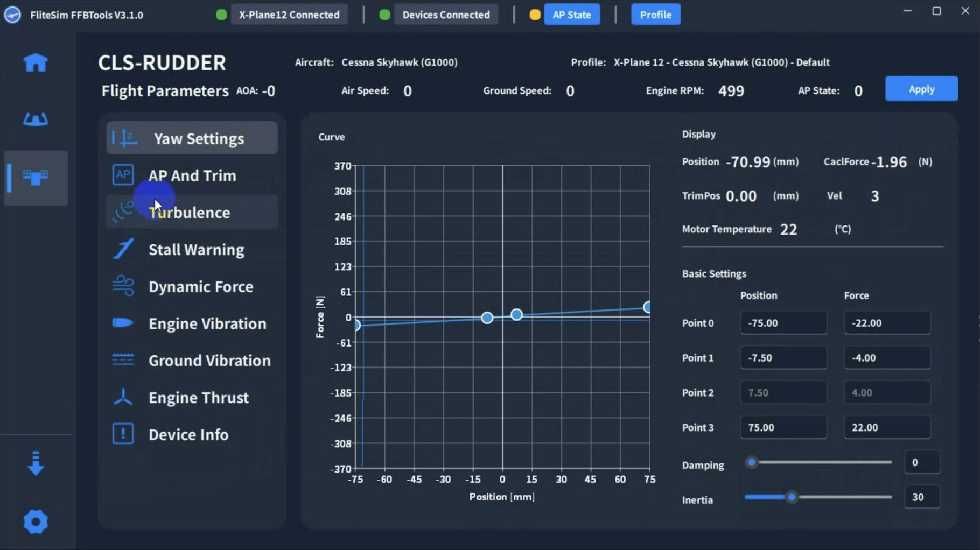Click Point 0 Force input field
The width and height of the screenshot is (980, 550).
click(887, 323)
